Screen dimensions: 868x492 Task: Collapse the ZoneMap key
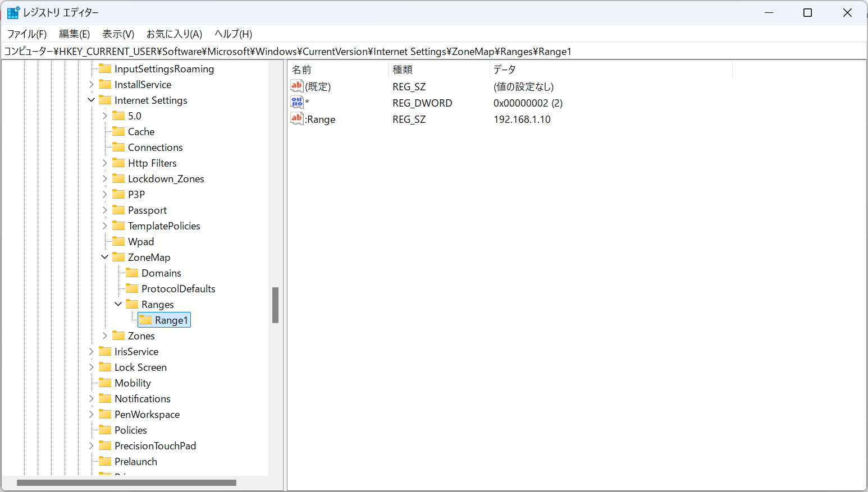pos(105,257)
